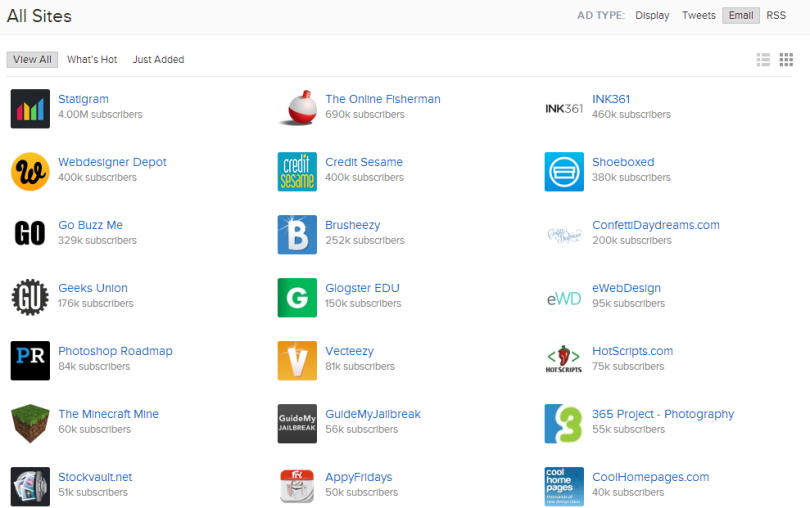810x508 pixels.
Task: Show the Just Added sites
Action: pyautogui.click(x=158, y=60)
